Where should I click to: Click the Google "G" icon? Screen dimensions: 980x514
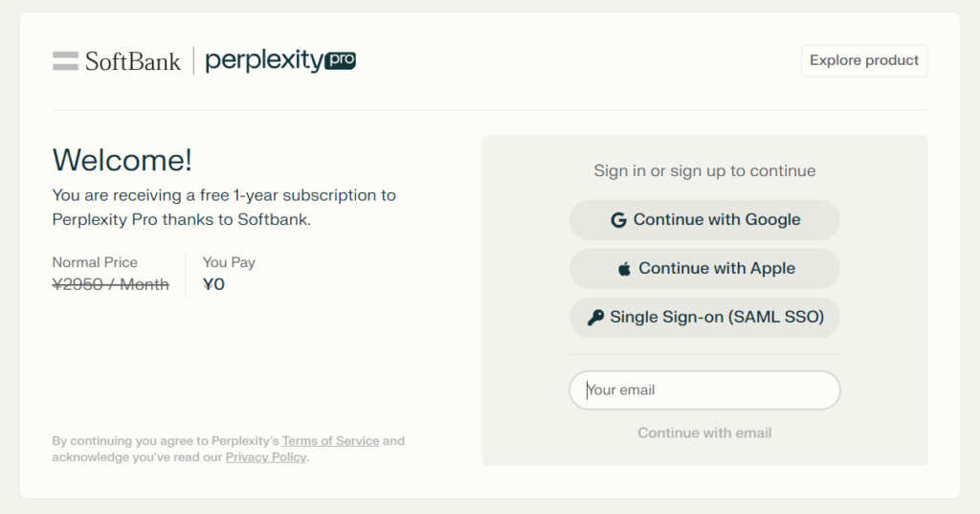coord(618,220)
